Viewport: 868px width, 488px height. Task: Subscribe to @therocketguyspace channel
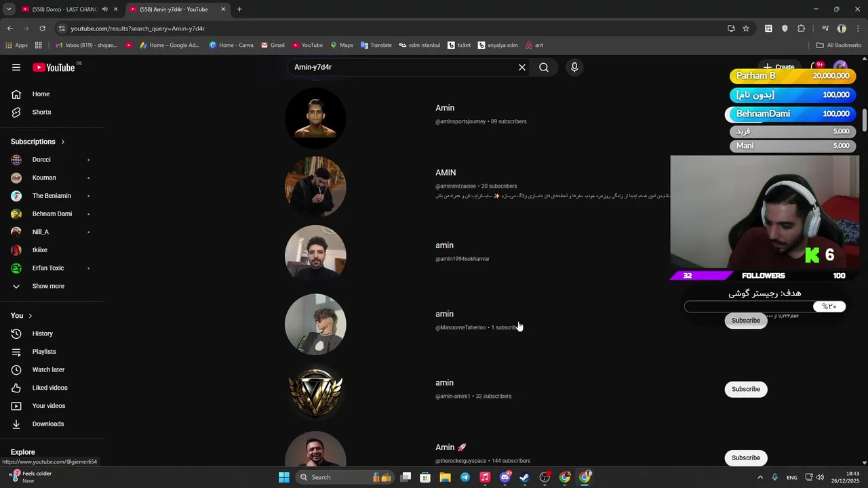pyautogui.click(x=746, y=458)
